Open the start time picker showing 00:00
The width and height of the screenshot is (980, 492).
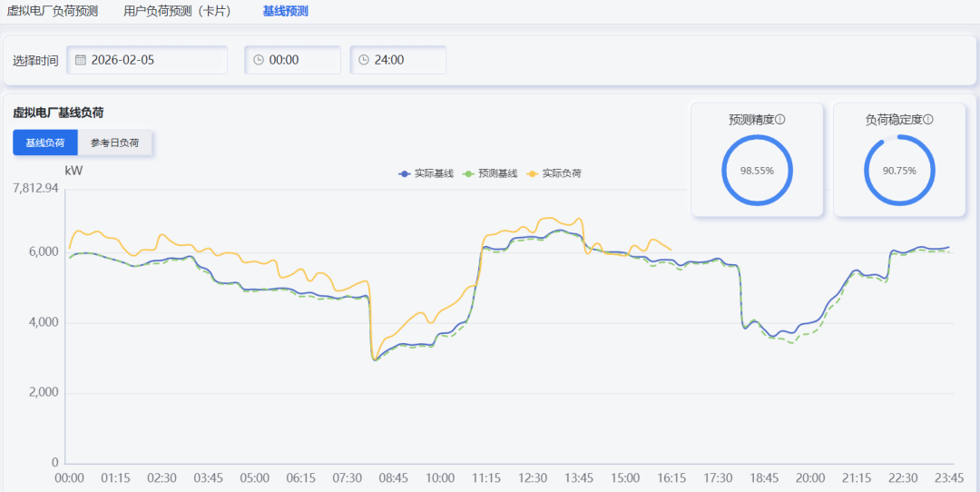point(292,60)
